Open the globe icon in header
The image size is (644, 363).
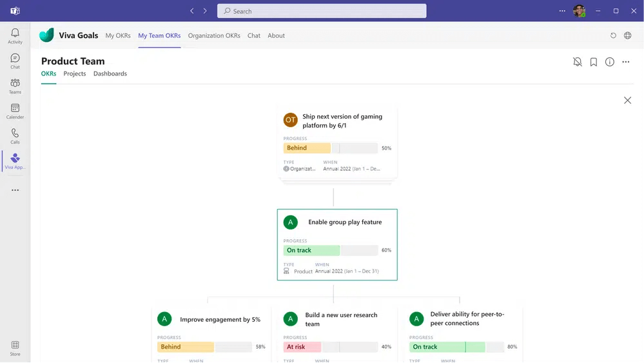coord(628,35)
